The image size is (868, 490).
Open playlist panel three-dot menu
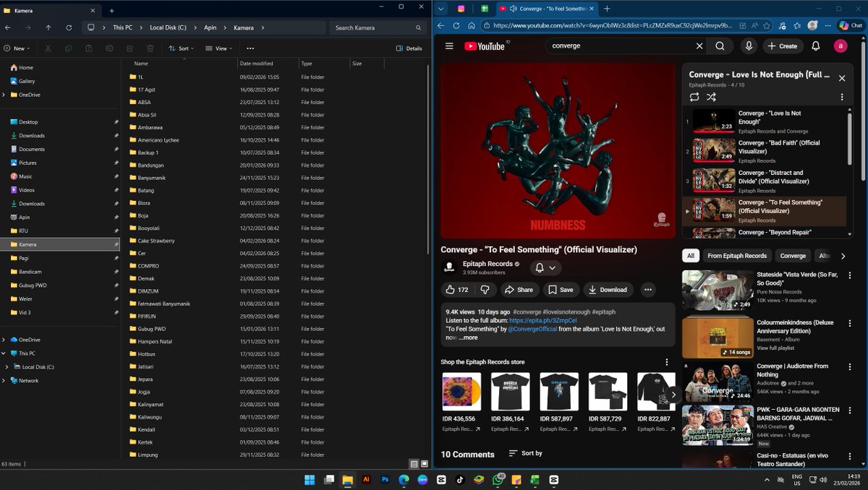(842, 97)
